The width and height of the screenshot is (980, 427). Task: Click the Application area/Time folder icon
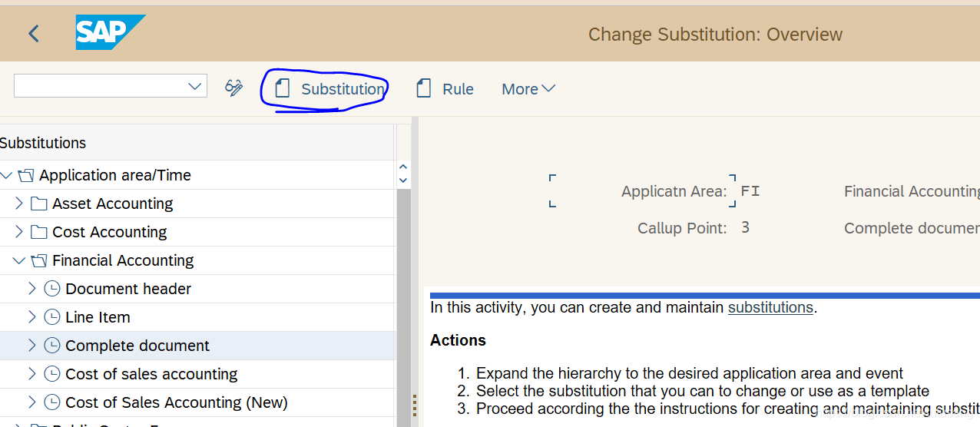click(x=25, y=175)
